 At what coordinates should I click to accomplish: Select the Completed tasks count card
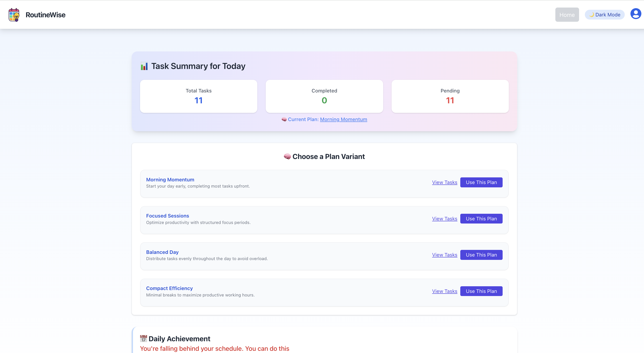pyautogui.click(x=324, y=96)
